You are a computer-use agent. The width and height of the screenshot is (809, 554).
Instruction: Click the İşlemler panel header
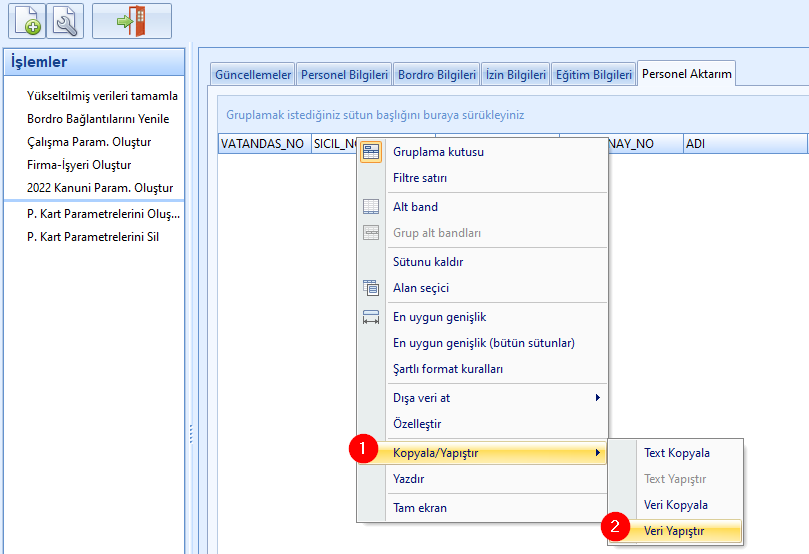94,62
